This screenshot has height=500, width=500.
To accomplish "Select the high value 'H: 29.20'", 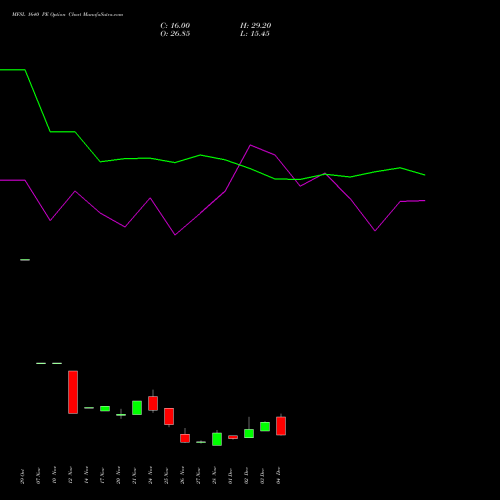I will (x=255, y=26).
